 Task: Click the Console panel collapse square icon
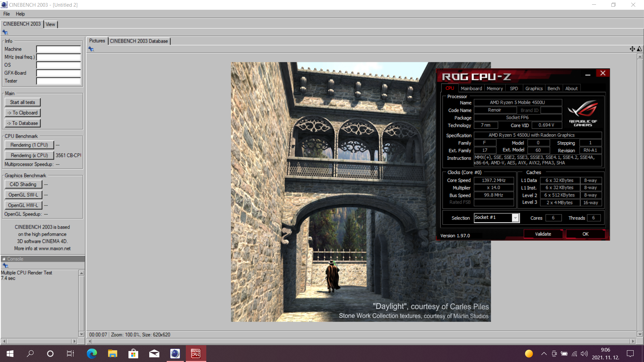(x=4, y=259)
